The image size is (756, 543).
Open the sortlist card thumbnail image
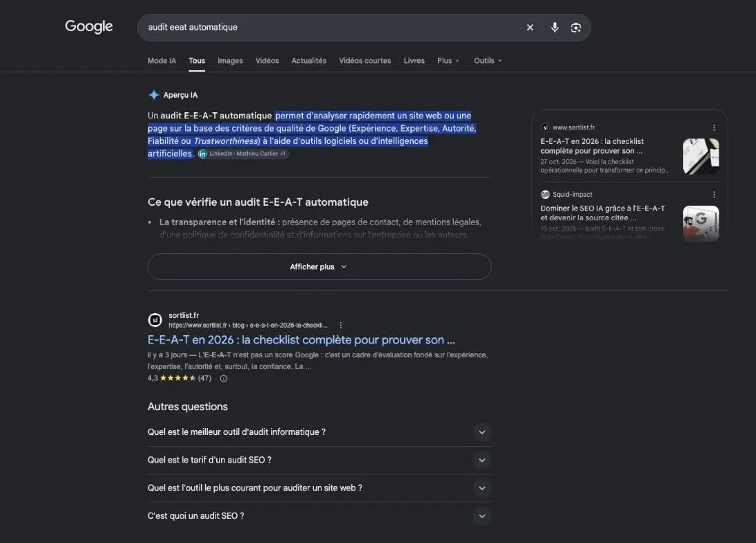coord(701,157)
